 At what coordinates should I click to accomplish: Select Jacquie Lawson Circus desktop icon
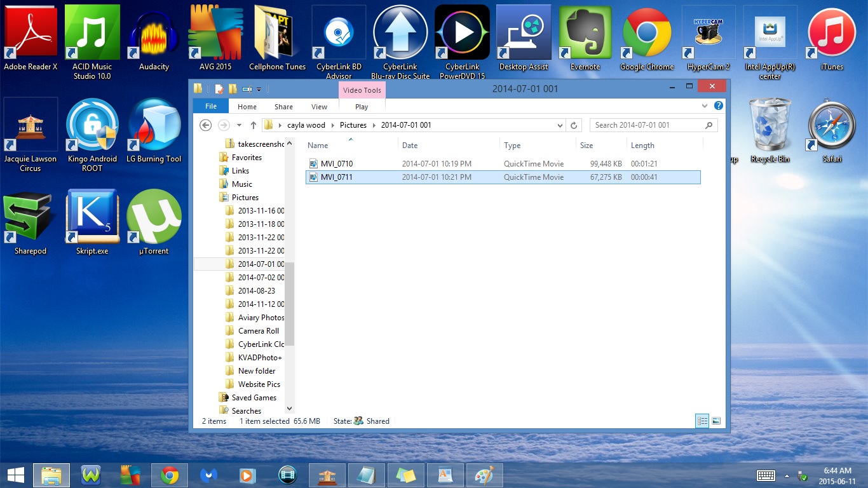[31, 135]
